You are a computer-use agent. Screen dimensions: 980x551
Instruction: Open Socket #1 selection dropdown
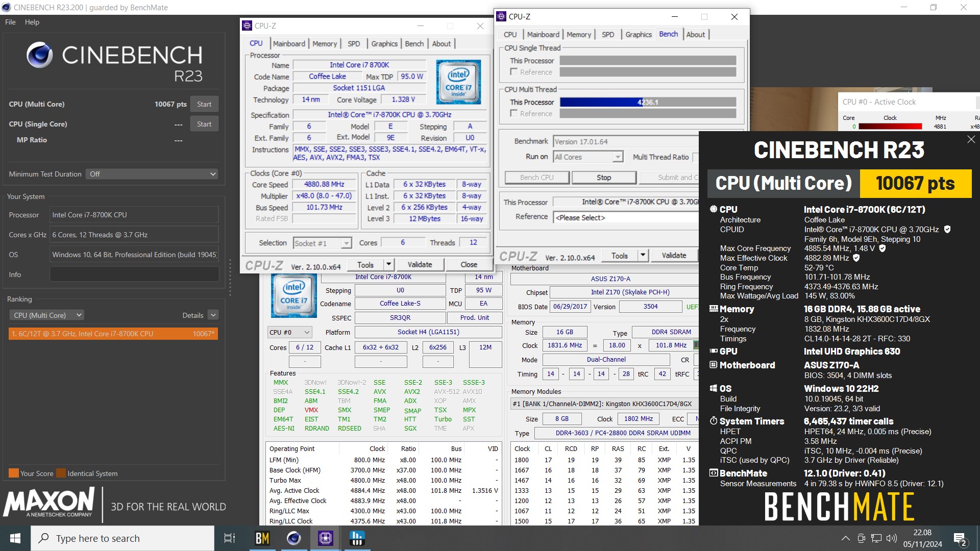[x=323, y=243]
